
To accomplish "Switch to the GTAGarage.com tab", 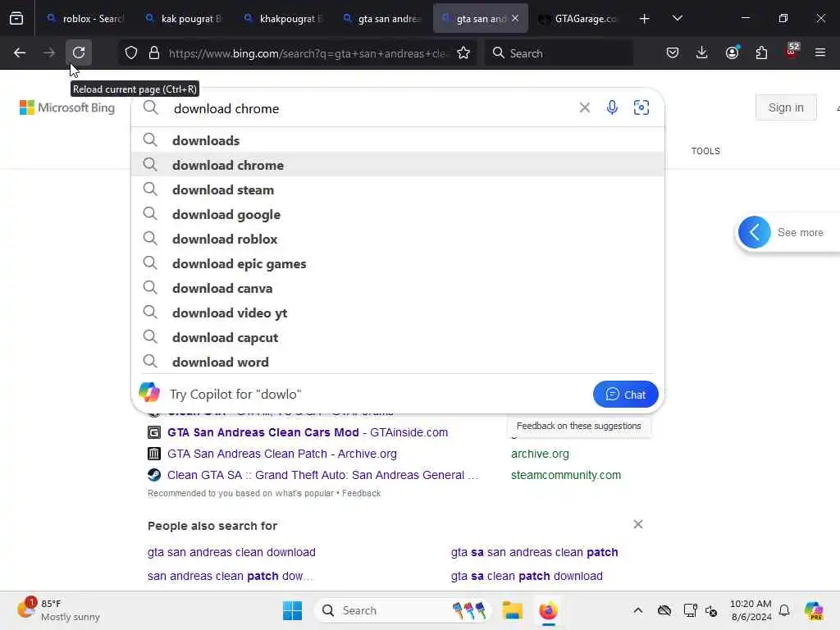I will 577,19.
